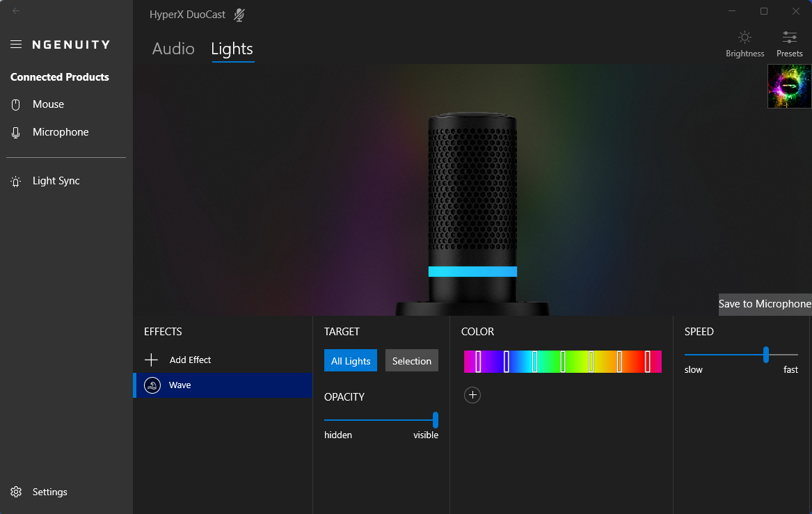
Task: Switch the target to Selection
Action: click(412, 361)
